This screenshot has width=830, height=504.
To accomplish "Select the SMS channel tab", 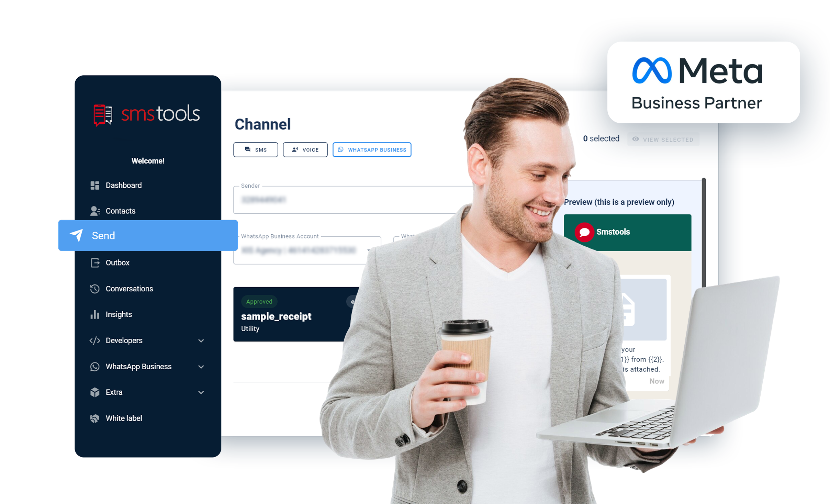I will (256, 149).
